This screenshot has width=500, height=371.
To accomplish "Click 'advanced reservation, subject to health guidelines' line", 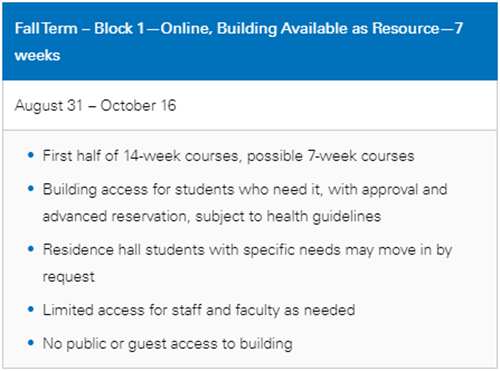I will (x=212, y=216).
